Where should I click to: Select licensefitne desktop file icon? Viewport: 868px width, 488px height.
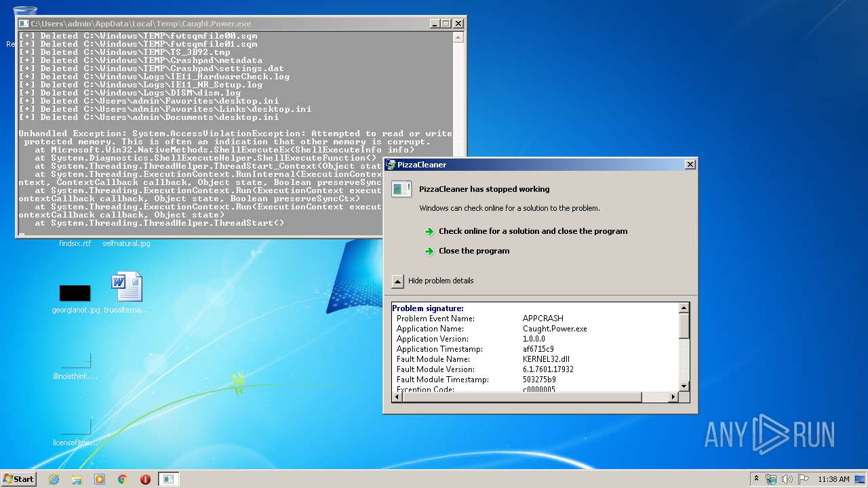coord(75,432)
